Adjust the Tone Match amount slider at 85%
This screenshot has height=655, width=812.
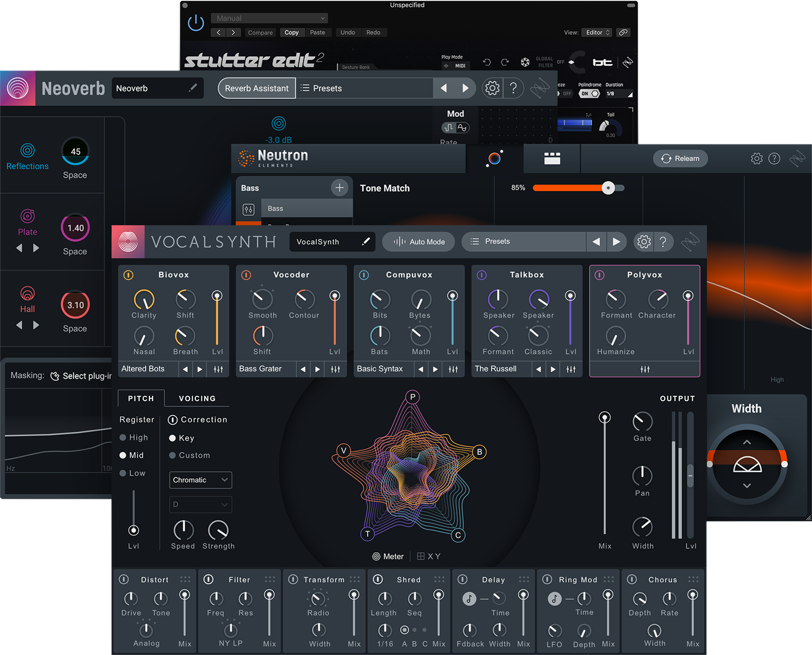click(608, 188)
